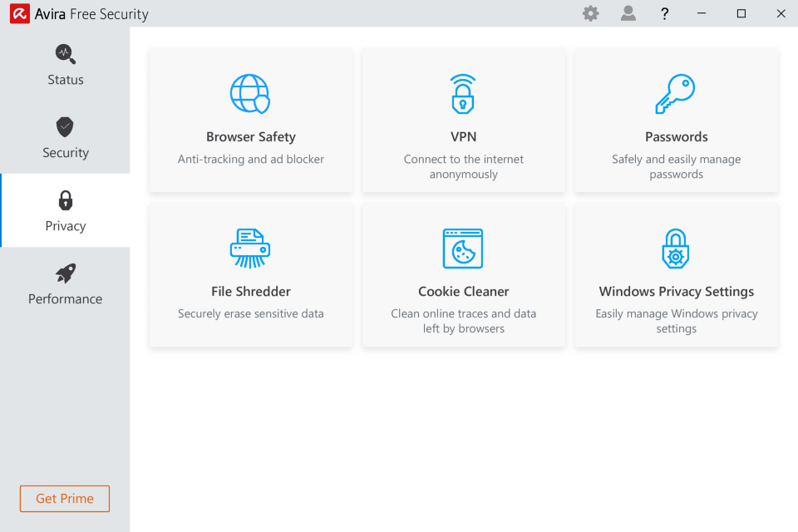Click 'Easily manage Windows privacy settings' text
The height and width of the screenshot is (532, 798).
(x=677, y=321)
